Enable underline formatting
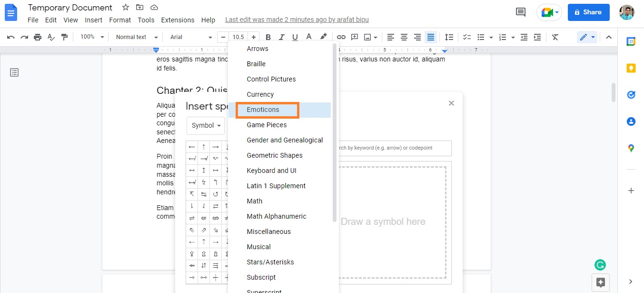This screenshot has width=644, height=293. click(x=294, y=37)
